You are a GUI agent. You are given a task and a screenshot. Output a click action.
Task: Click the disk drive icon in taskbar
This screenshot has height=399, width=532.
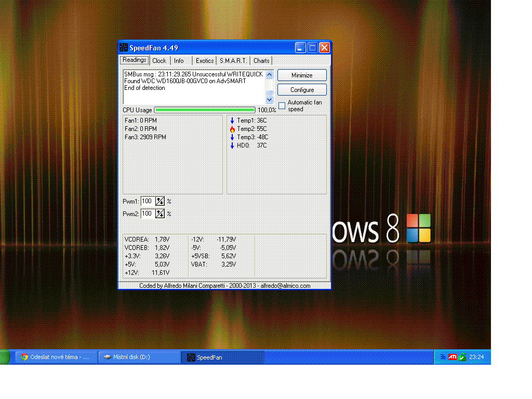click(x=107, y=357)
